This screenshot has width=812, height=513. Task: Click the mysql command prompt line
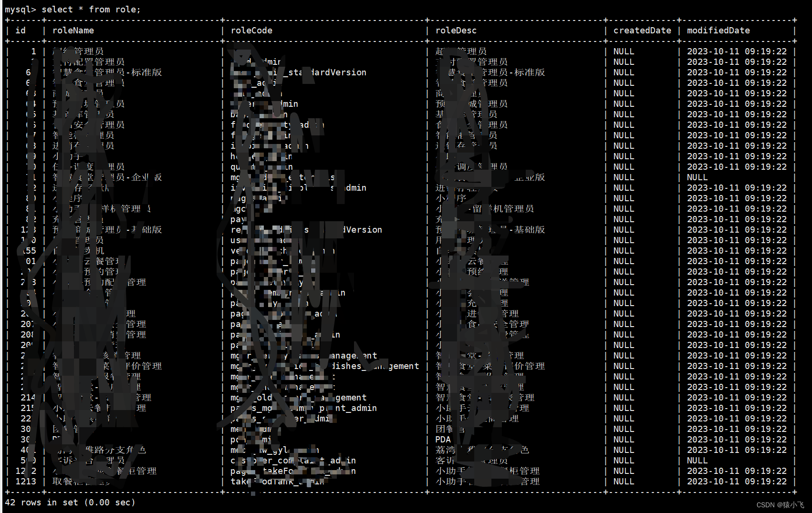pos(19,9)
